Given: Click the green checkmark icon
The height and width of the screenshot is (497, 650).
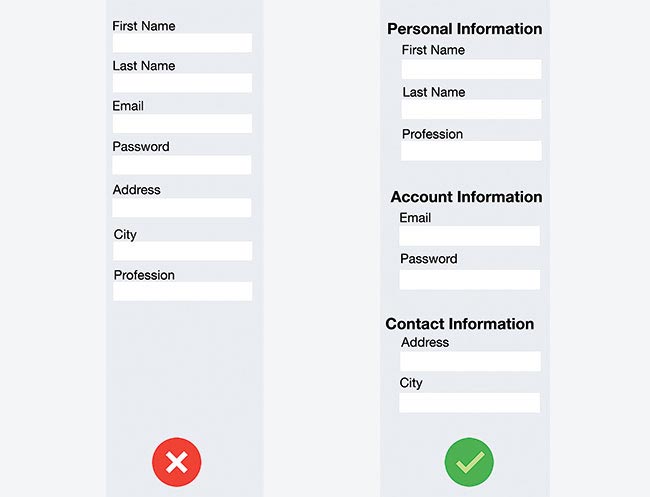Looking at the screenshot, I should pyautogui.click(x=469, y=461).
